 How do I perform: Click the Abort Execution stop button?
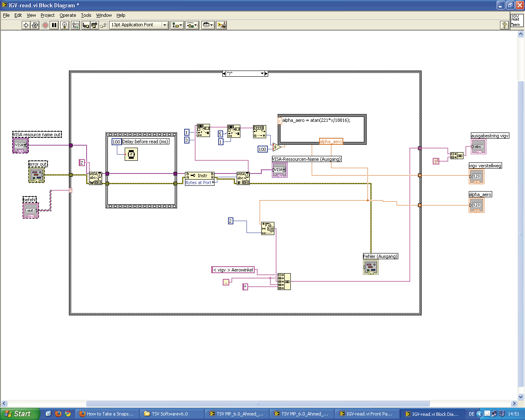click(45, 25)
